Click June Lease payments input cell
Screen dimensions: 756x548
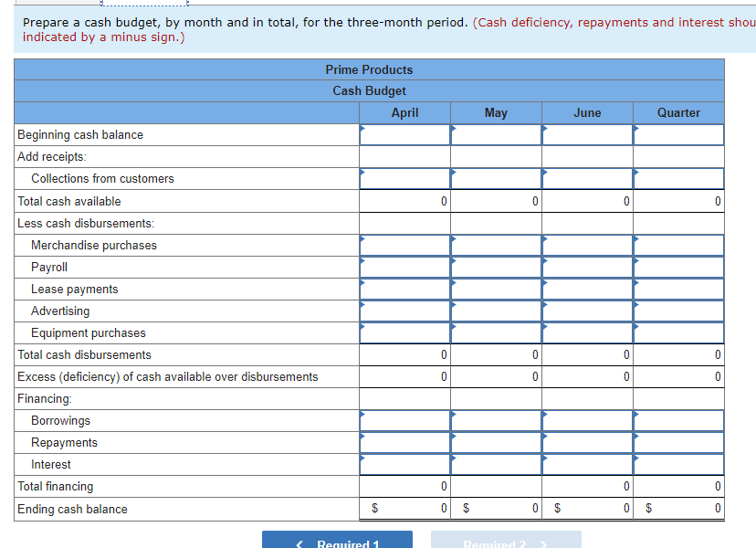coord(587,289)
